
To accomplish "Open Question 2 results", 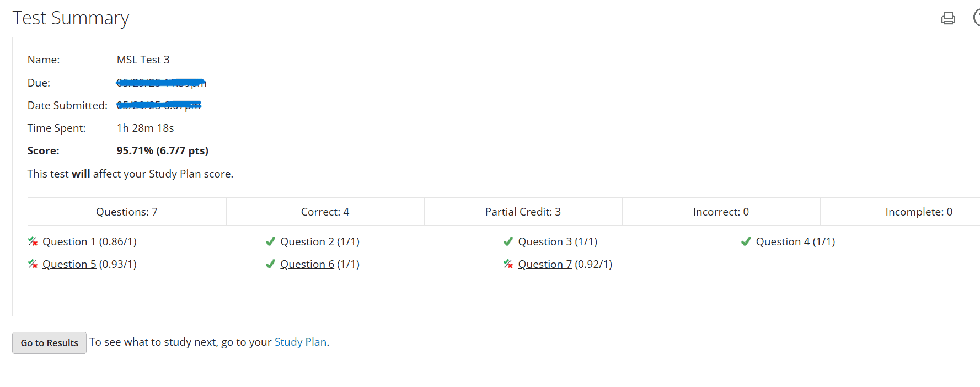I will [307, 241].
